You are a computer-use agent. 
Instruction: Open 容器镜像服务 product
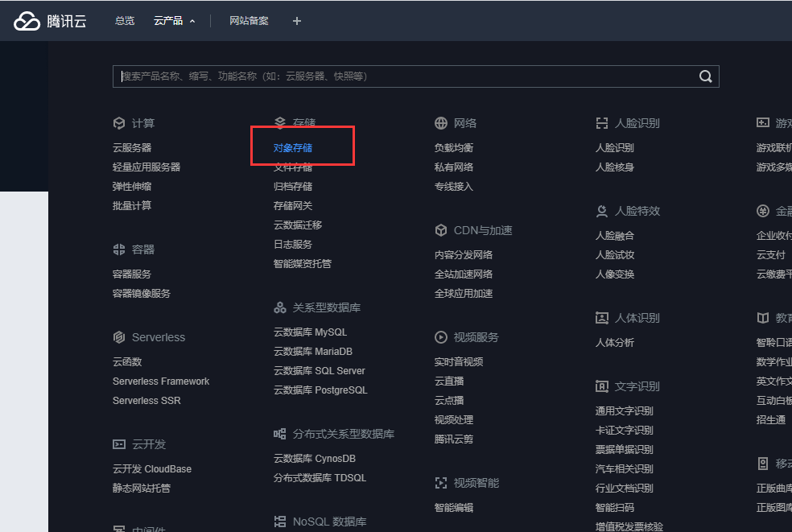[x=142, y=294]
